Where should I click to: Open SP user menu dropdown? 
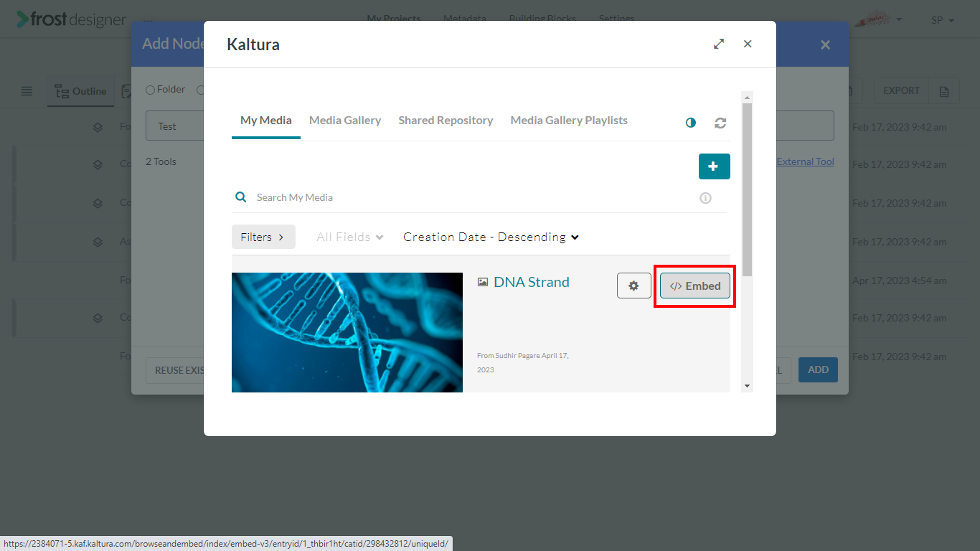tap(943, 20)
